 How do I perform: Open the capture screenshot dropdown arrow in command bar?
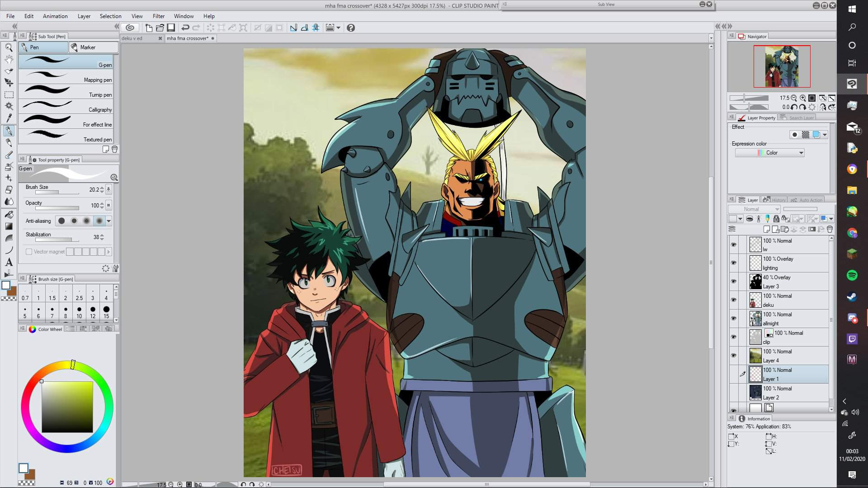click(x=338, y=28)
